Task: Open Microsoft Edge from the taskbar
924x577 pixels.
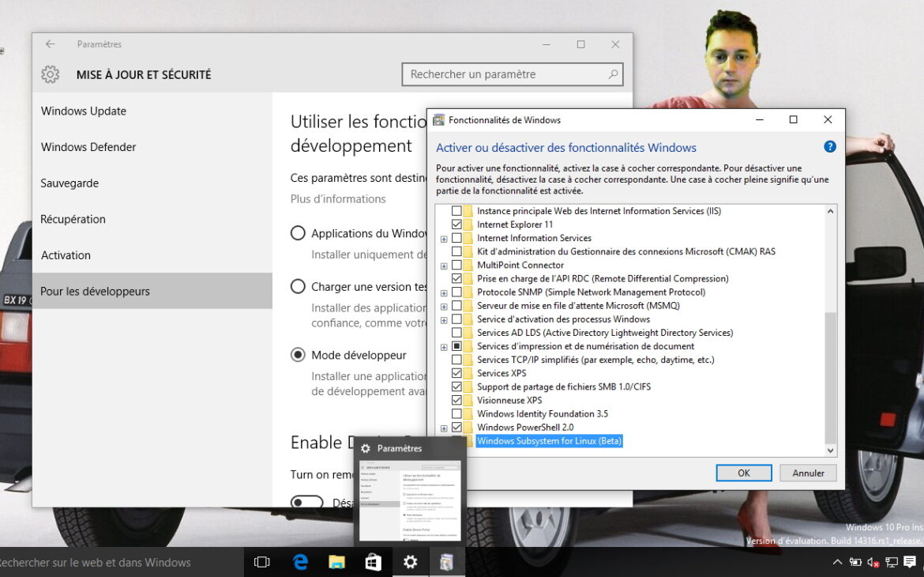Action: coord(300,562)
